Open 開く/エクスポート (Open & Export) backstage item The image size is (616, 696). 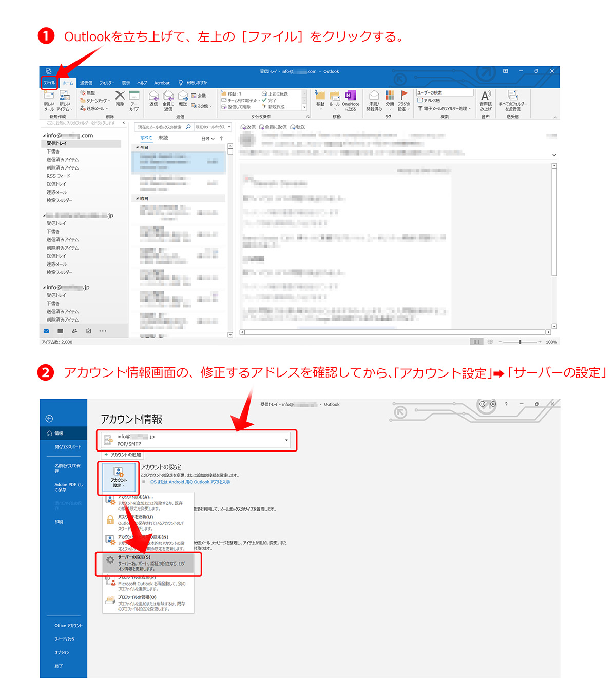tap(68, 447)
